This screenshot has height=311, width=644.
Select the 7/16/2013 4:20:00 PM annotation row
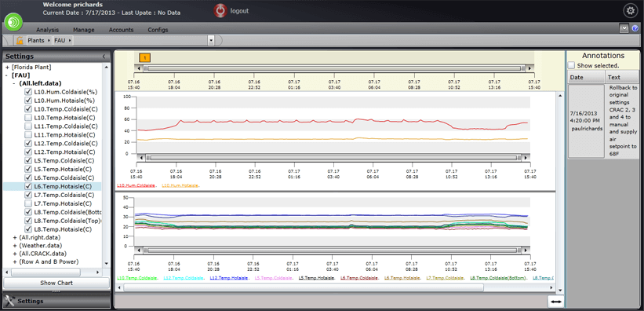tap(603, 121)
